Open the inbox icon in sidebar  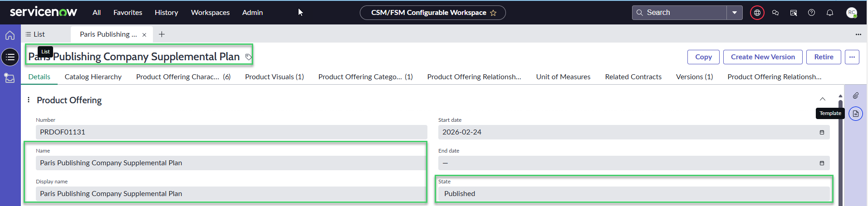click(x=10, y=78)
